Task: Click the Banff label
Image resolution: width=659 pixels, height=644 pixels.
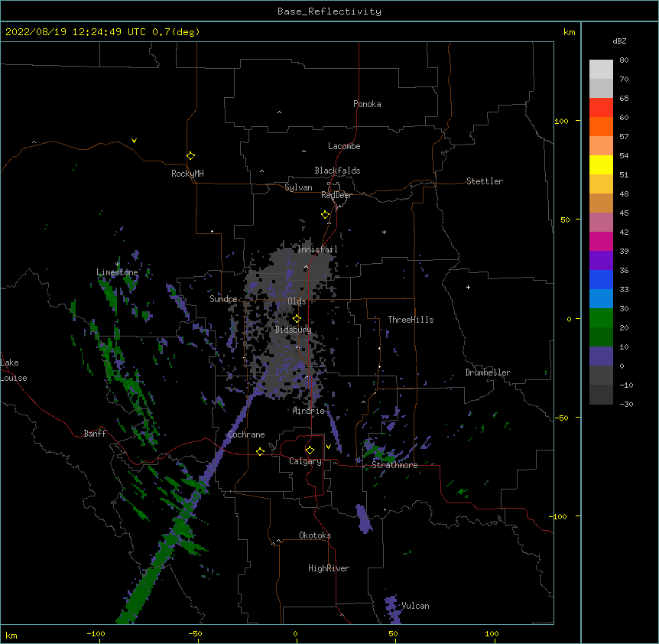Action: click(x=95, y=434)
